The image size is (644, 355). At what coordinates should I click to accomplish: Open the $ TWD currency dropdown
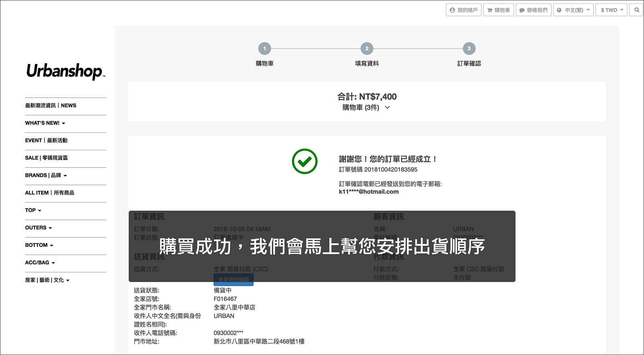pyautogui.click(x=611, y=10)
